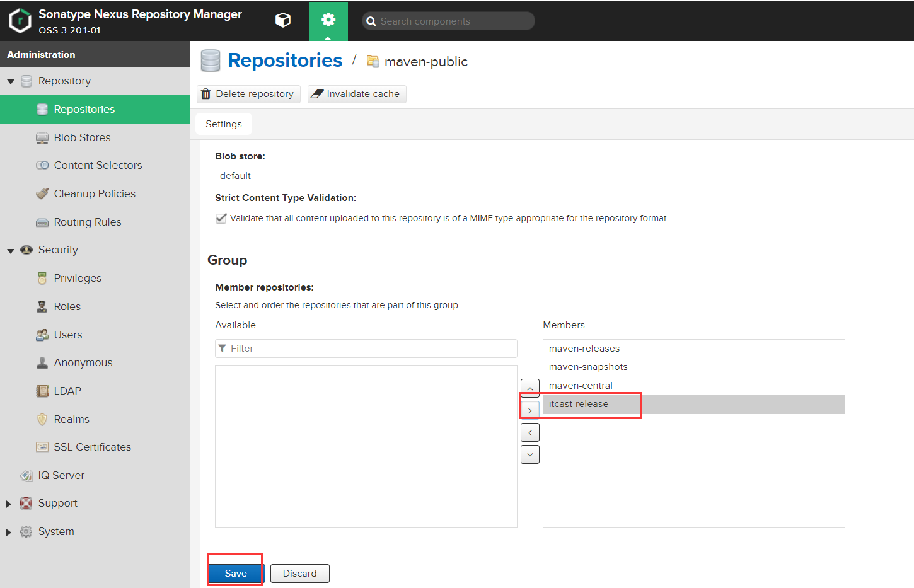Click the System gear icon in sidebar
This screenshot has height=588, width=914.
pyautogui.click(x=26, y=531)
